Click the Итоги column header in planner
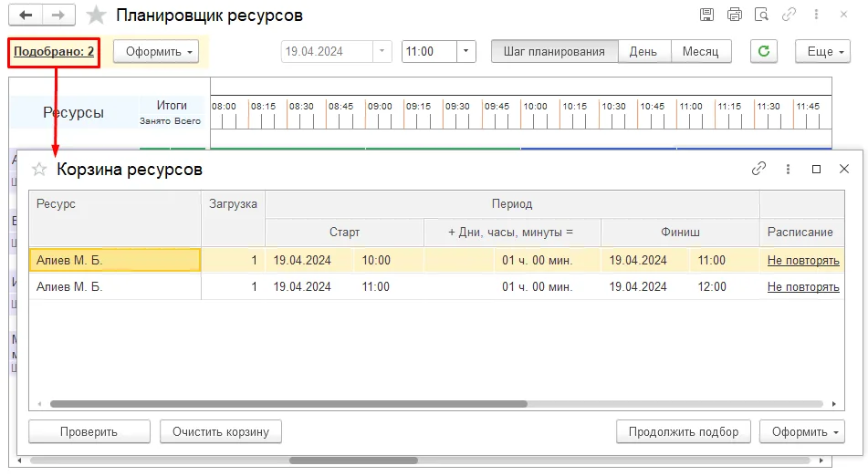The image size is (868, 476). coord(172,105)
